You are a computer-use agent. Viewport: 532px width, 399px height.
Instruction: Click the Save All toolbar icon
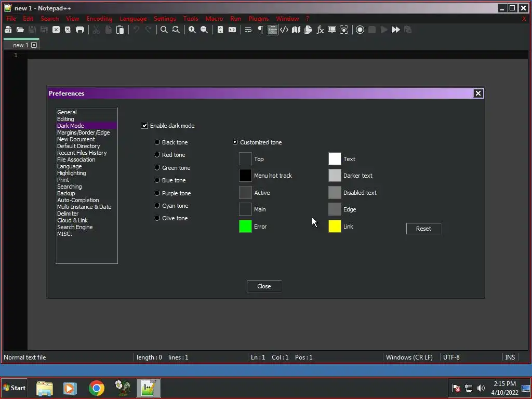pos(44,30)
